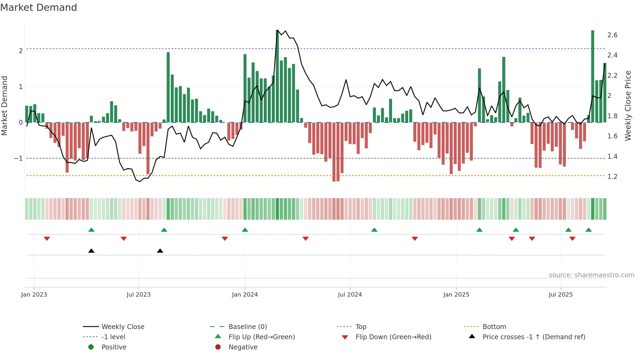Click the Flip Up triangle in February 2025
The image size is (644, 362).
pyautogui.click(x=480, y=230)
